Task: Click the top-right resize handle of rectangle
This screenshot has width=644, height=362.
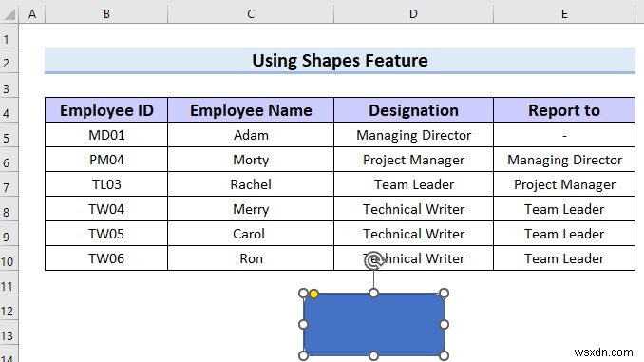Action: (444, 293)
